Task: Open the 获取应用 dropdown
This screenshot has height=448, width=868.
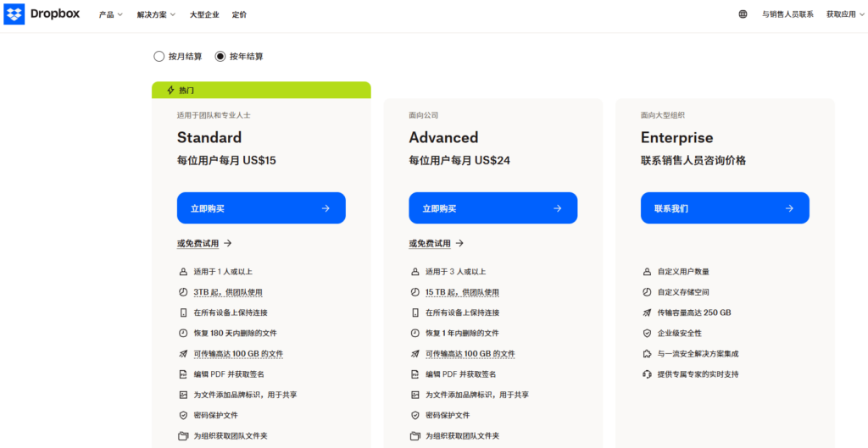Action: [x=845, y=14]
